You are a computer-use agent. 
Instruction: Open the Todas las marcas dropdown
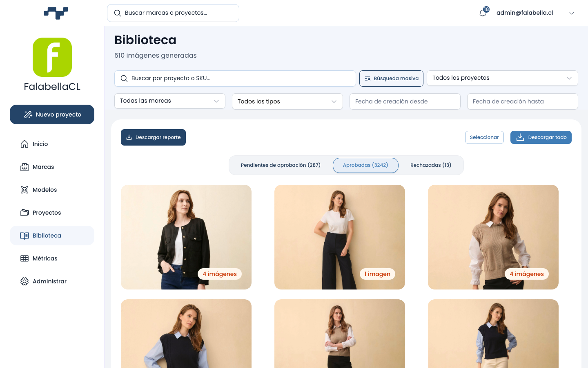pyautogui.click(x=170, y=101)
